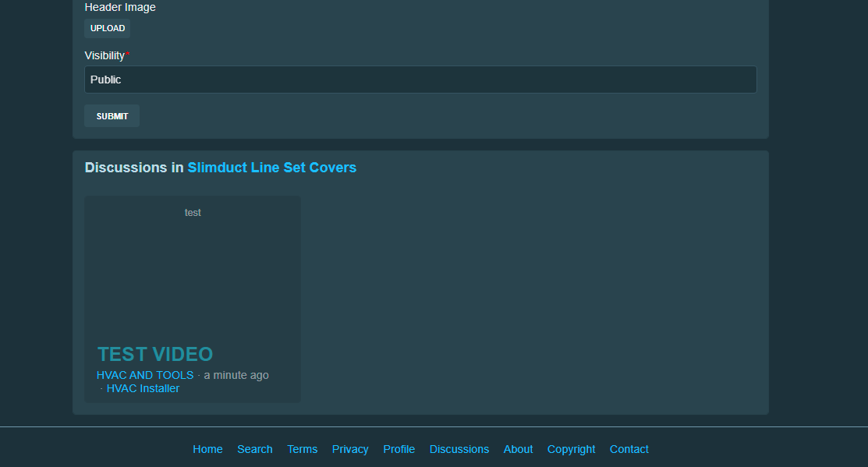Open the Privacy footer link

click(x=350, y=449)
